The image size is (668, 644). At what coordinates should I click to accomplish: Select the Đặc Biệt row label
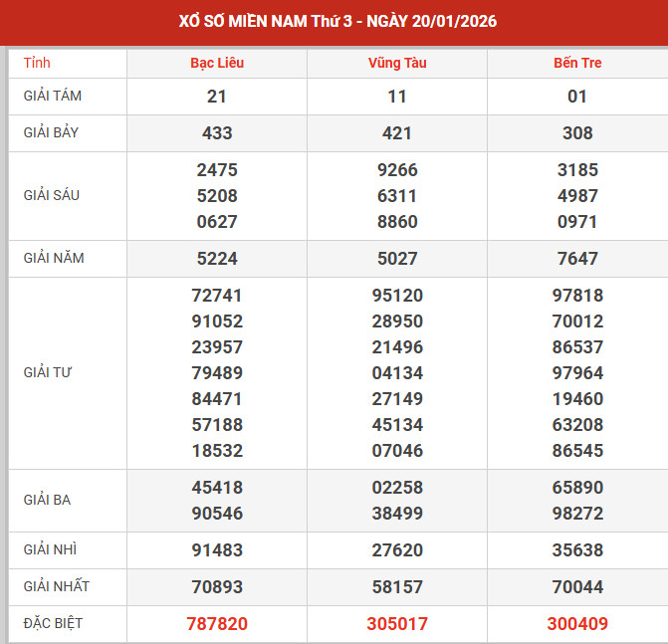[x=53, y=623]
